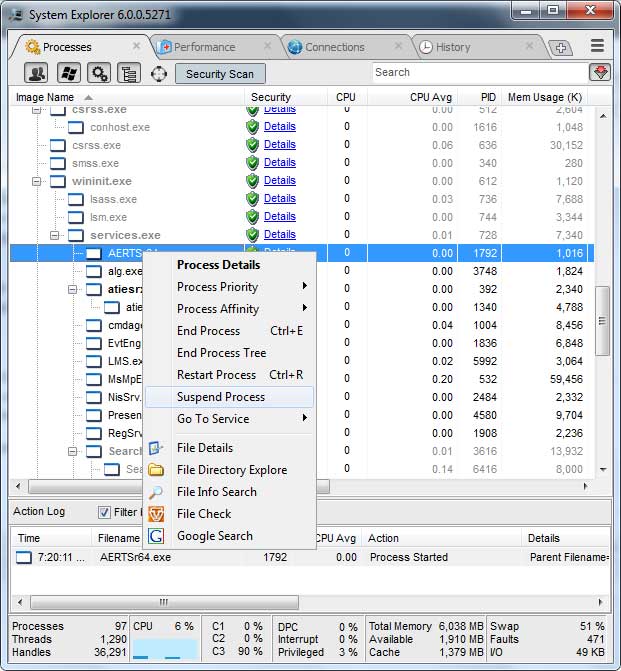Click the window icon beside lsass.exe

coord(76,199)
